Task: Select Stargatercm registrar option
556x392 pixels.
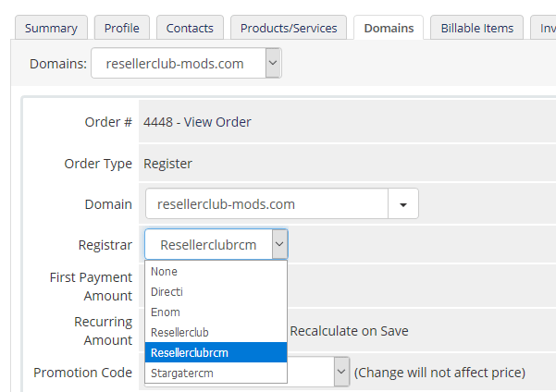Action: (x=216, y=373)
